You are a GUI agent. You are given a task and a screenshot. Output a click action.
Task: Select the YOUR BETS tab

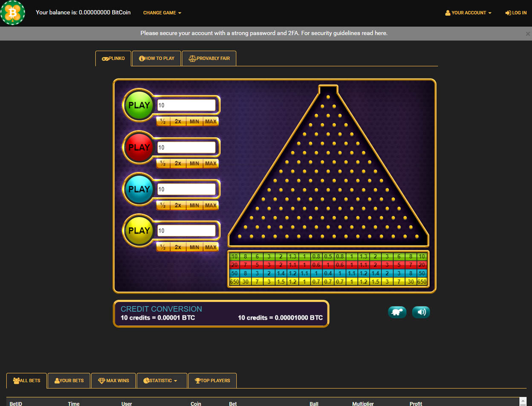click(69, 380)
